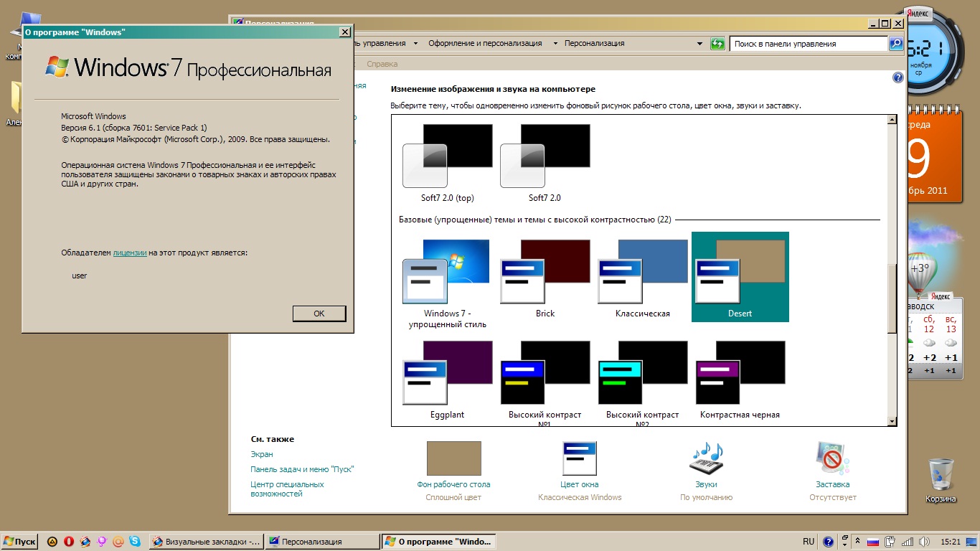980x551 pixels.
Task: Expand the arrow after Оформление и персонализация
Action: coord(555,44)
